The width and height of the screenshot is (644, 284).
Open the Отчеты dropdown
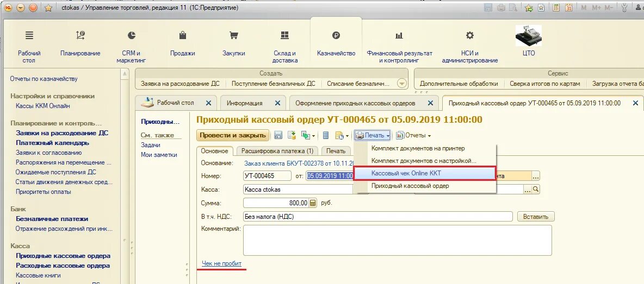point(413,135)
